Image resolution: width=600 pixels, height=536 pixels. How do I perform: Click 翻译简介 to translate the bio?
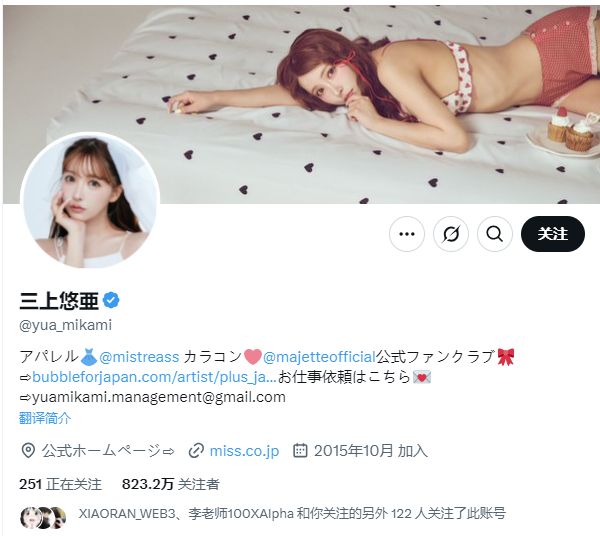pyautogui.click(x=45, y=418)
